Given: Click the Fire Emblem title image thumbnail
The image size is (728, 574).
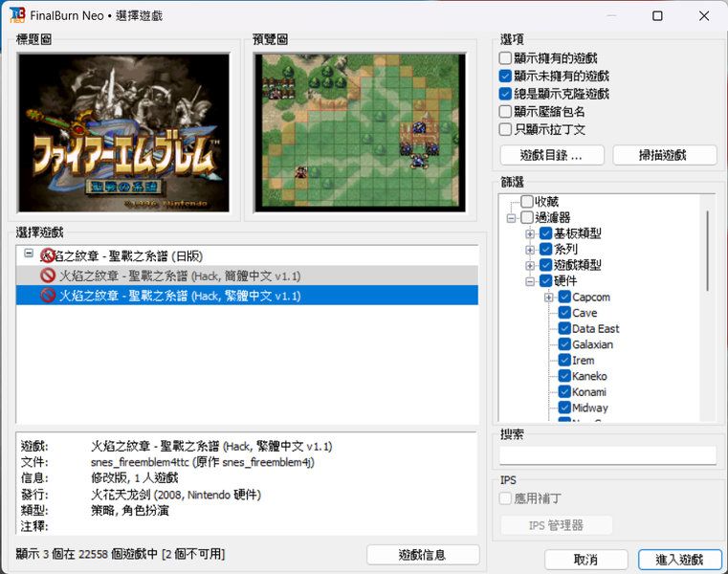Looking at the screenshot, I should pyautogui.click(x=123, y=133).
